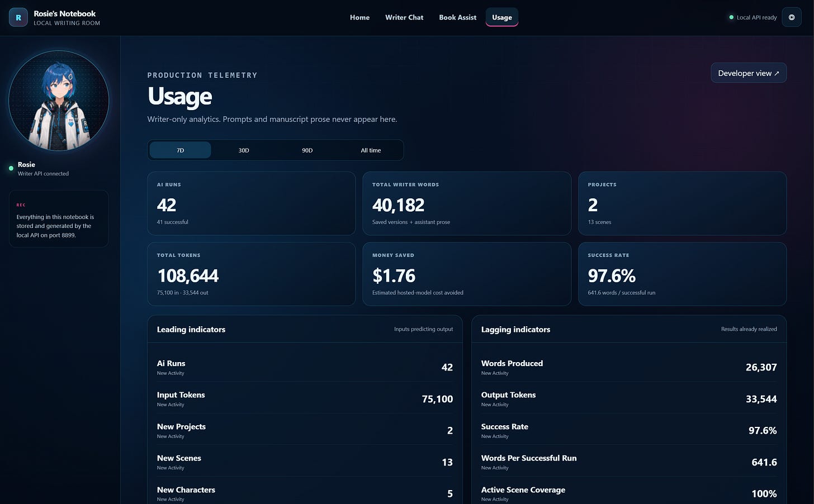Click the Ai Runs label in Leading indicators
Screen dimensions: 814x504
coord(171,363)
